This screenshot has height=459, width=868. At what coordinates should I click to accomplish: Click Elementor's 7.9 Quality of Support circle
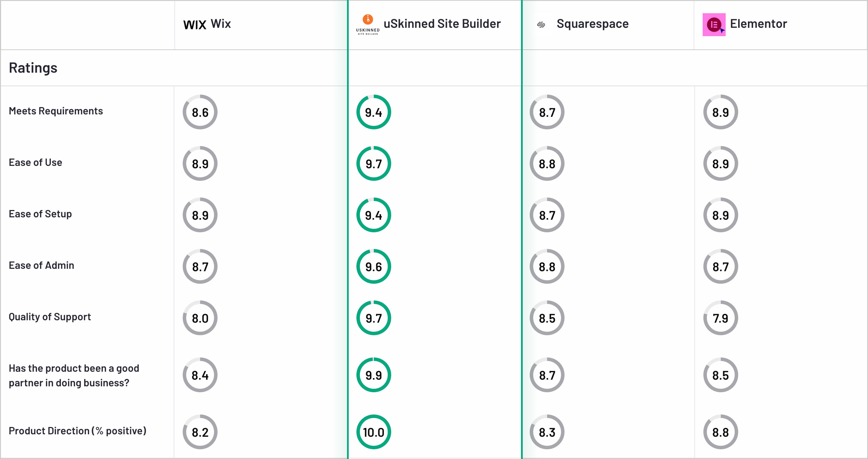[720, 318]
